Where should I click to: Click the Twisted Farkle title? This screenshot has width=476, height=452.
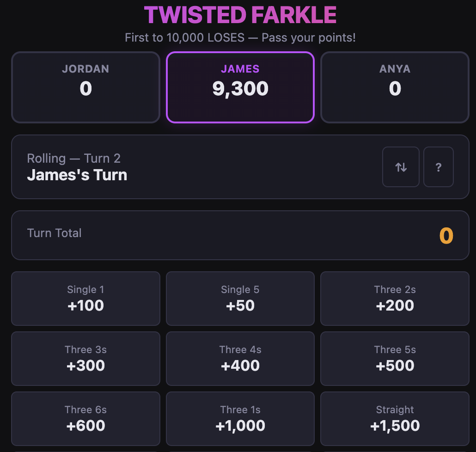(x=240, y=15)
